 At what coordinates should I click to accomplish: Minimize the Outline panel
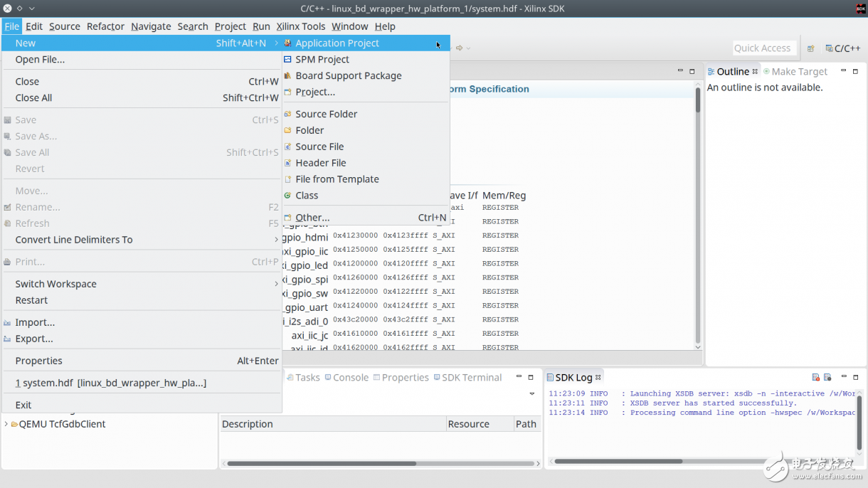tap(844, 71)
